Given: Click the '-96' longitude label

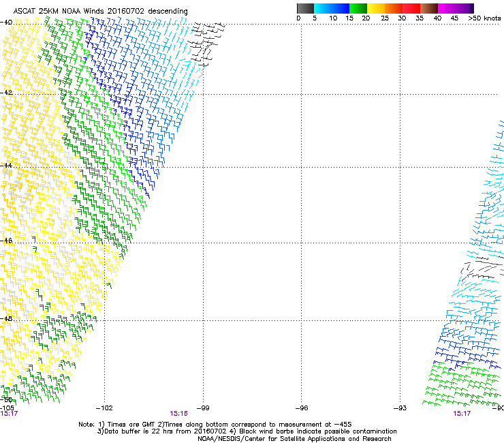Looking at the screenshot, I should click(302, 408).
